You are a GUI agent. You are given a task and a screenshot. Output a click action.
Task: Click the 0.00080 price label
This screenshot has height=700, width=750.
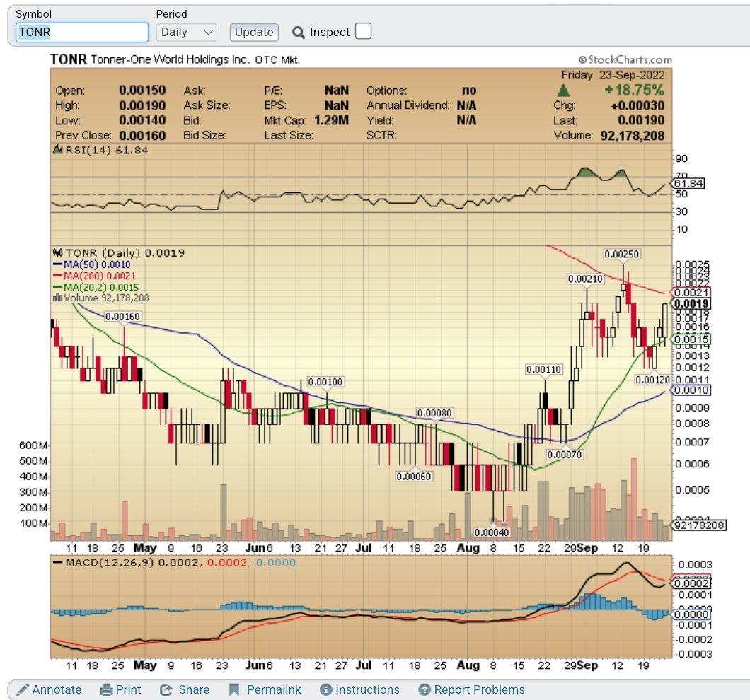point(434,413)
